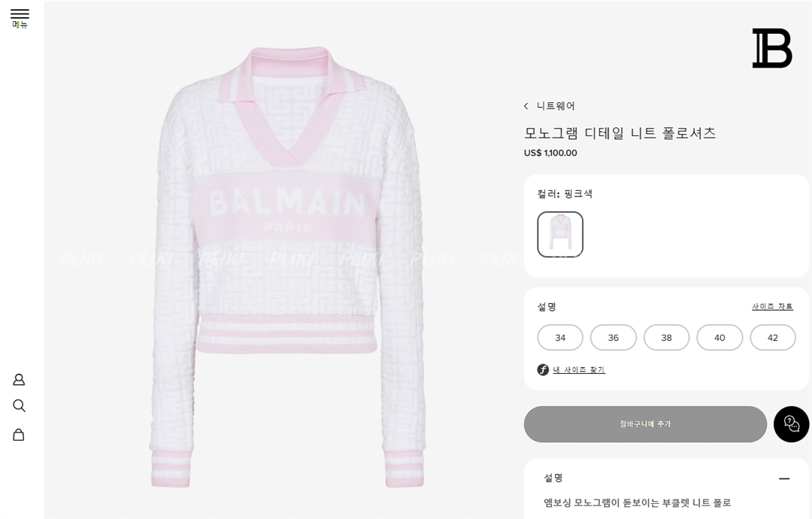
Task: Click the back chevron beside 니트웨어
Action: click(x=526, y=106)
